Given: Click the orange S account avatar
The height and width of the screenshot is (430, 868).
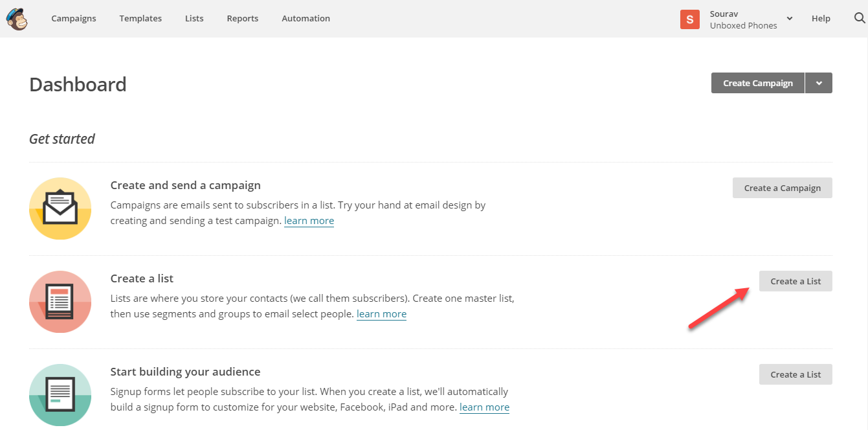Looking at the screenshot, I should [690, 19].
